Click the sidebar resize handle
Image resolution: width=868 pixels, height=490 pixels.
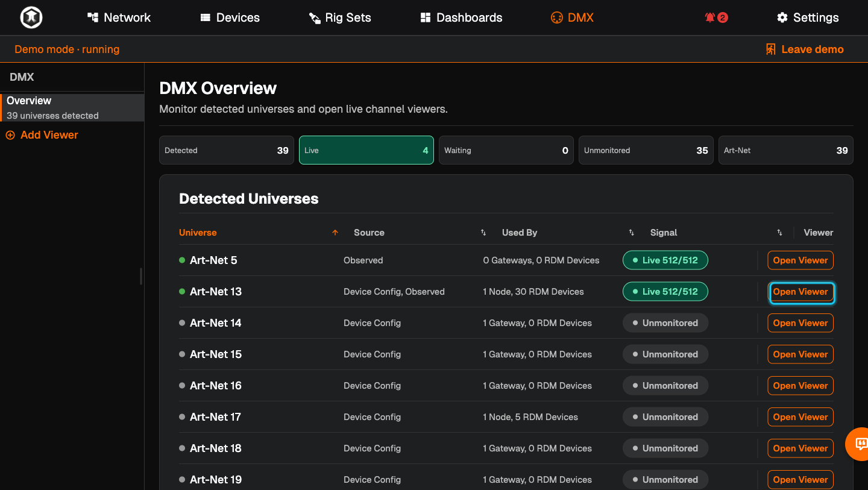click(141, 276)
